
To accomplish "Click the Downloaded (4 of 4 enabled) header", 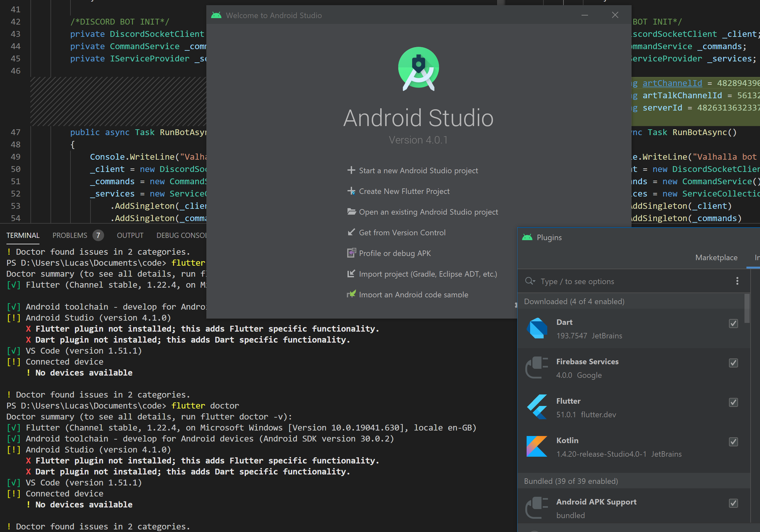I will point(574,301).
